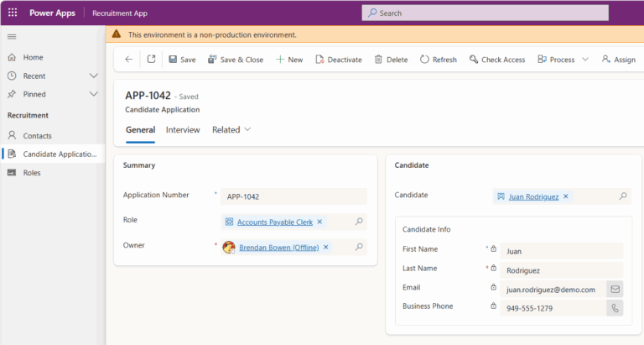Viewport: 644px width, 345px height.
Task: Open record in new window icon
Action: click(x=151, y=60)
